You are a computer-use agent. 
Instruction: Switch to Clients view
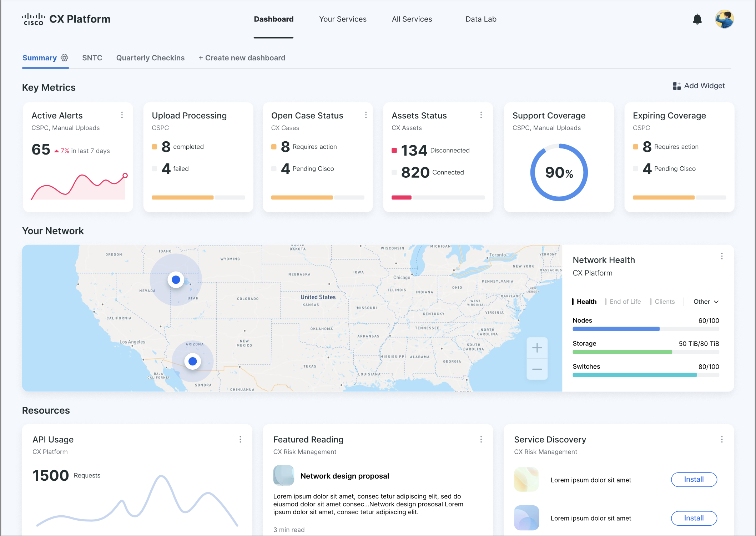click(664, 302)
